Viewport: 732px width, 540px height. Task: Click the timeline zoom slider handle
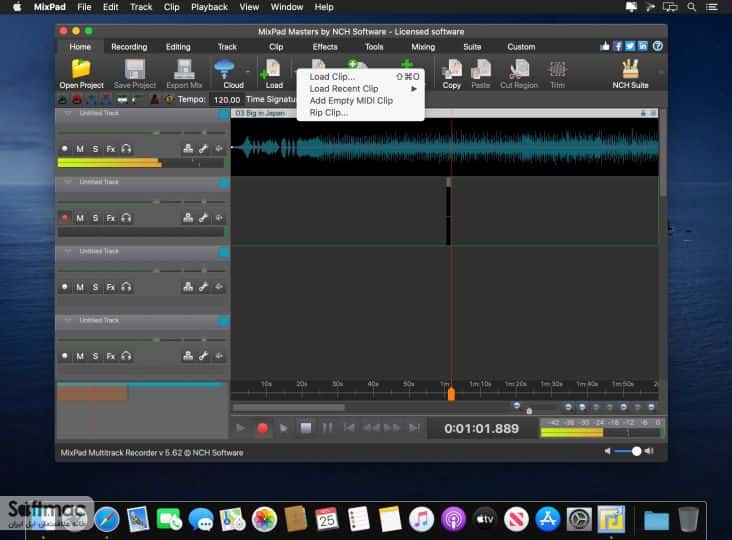pos(529,411)
